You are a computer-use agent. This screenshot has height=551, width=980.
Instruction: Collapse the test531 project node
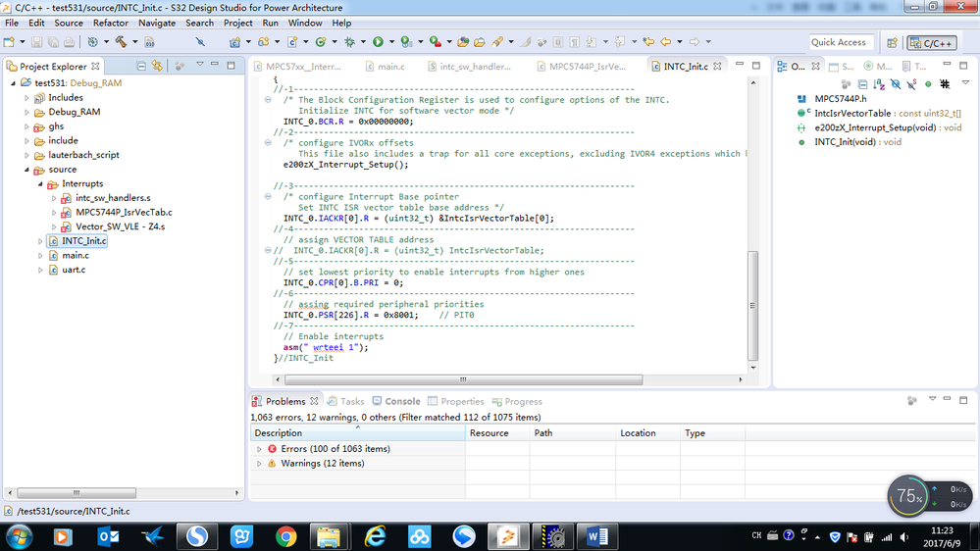pos(13,82)
